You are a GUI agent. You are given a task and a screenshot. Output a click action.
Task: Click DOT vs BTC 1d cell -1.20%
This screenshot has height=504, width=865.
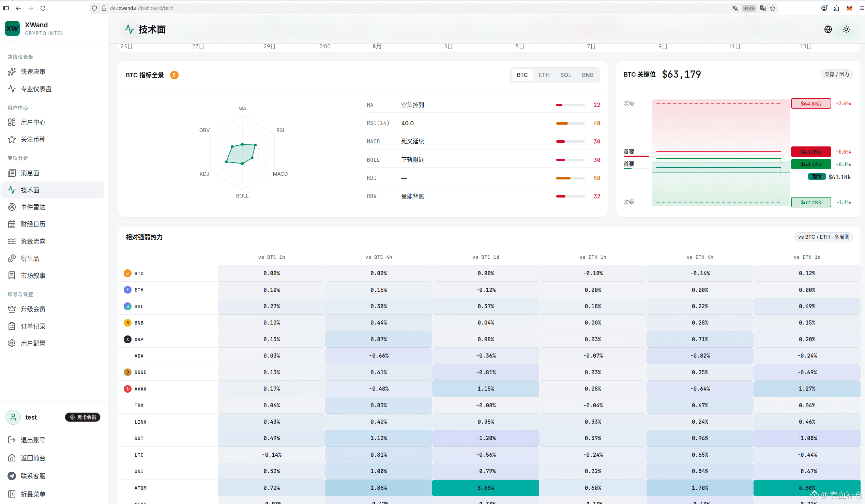point(486,438)
